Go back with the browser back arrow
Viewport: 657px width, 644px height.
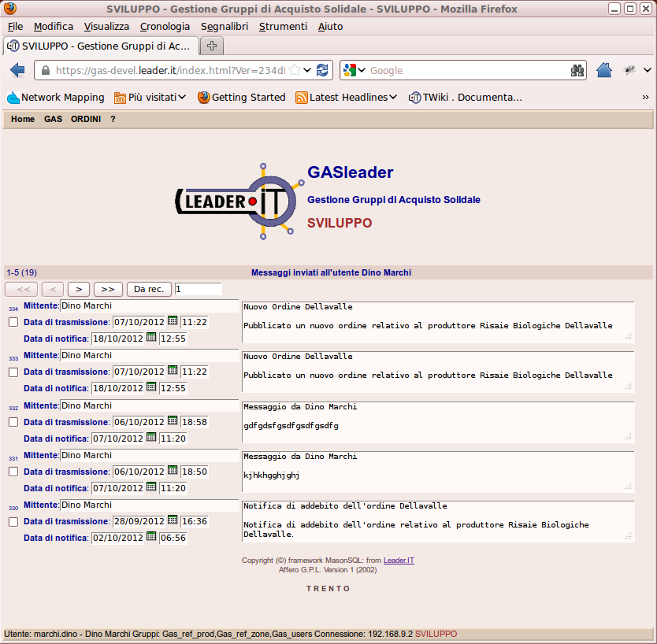point(17,70)
